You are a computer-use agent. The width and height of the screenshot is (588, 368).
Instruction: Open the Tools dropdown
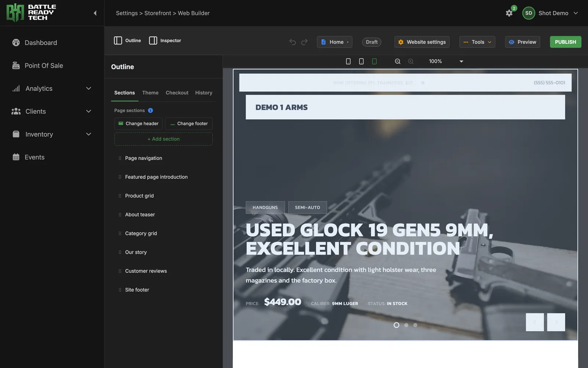tap(477, 42)
